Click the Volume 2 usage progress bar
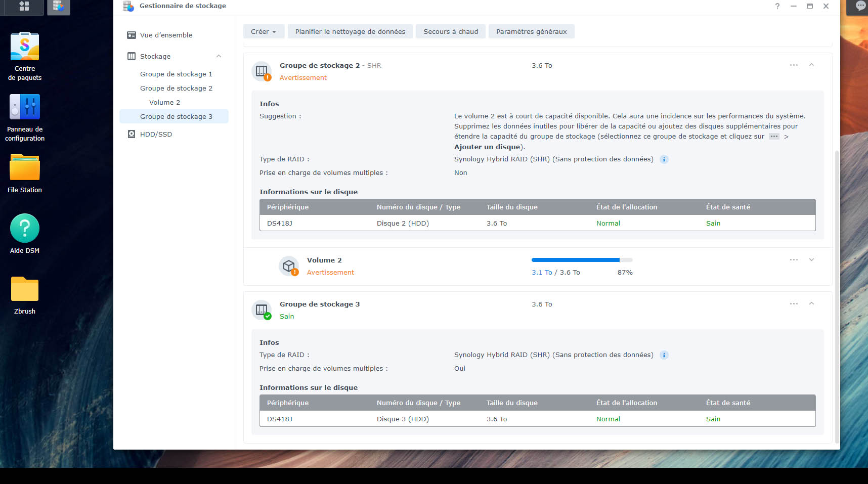 [x=582, y=260]
